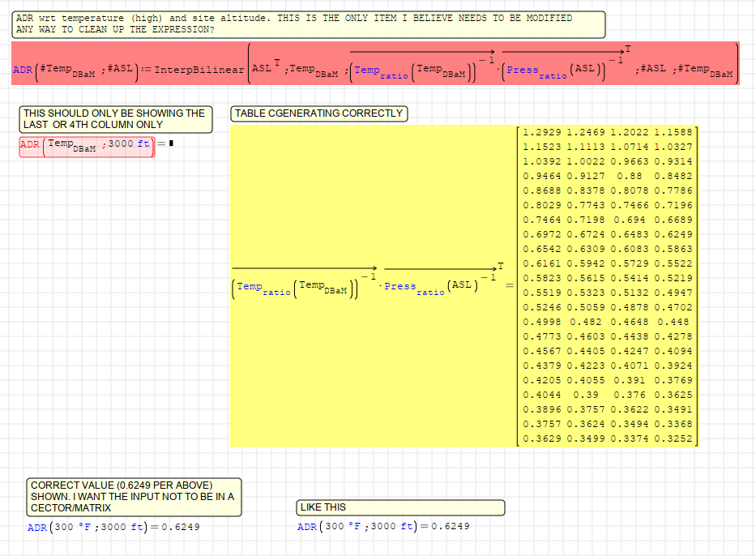Click the matrix value 0.88 in the fourth row

tap(630, 175)
